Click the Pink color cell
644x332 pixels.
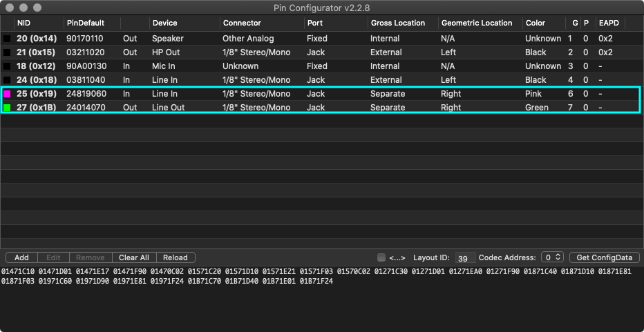pyautogui.click(x=533, y=94)
